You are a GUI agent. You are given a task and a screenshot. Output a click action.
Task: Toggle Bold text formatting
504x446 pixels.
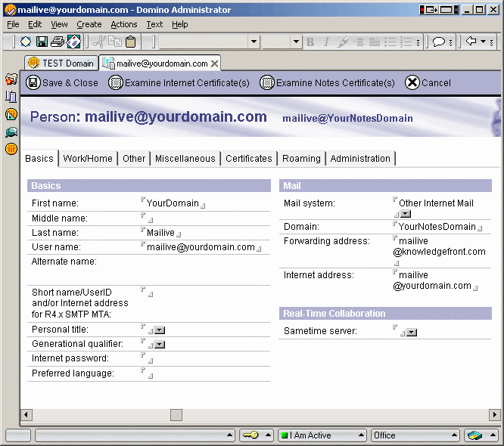pyautogui.click(x=310, y=42)
